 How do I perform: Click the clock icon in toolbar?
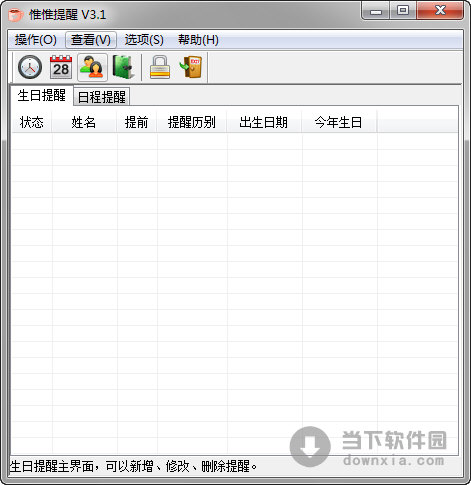tap(30, 67)
